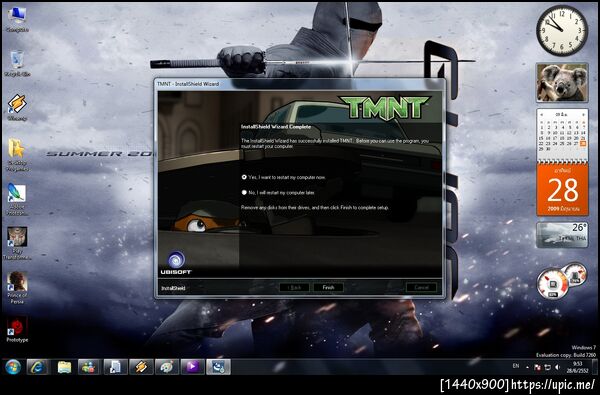Open Windows Live Messenger in the taskbar

click(89, 367)
